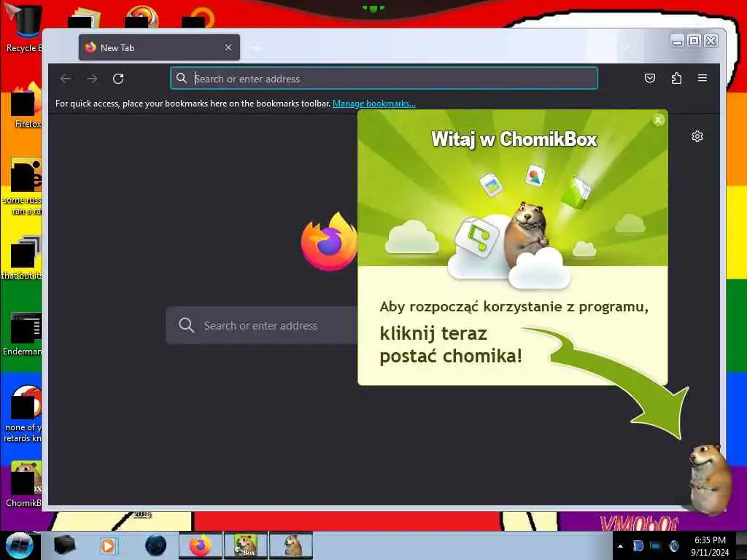The image size is (747, 560).
Task: Launch Windows Media Player from taskbar
Action: 108,545
